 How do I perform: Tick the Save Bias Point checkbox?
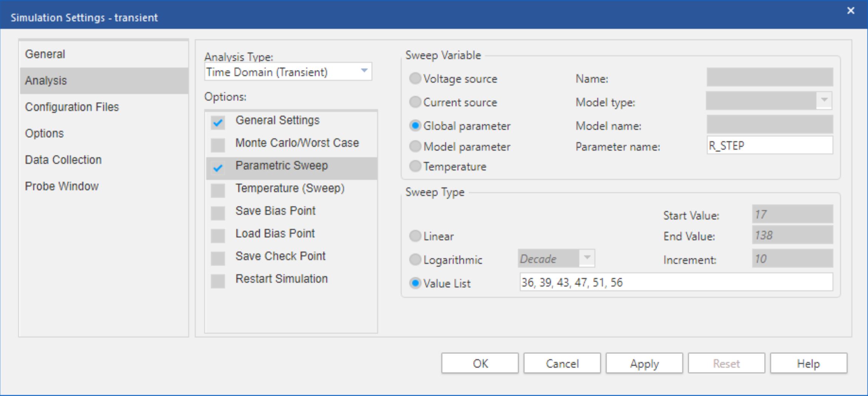click(x=218, y=213)
